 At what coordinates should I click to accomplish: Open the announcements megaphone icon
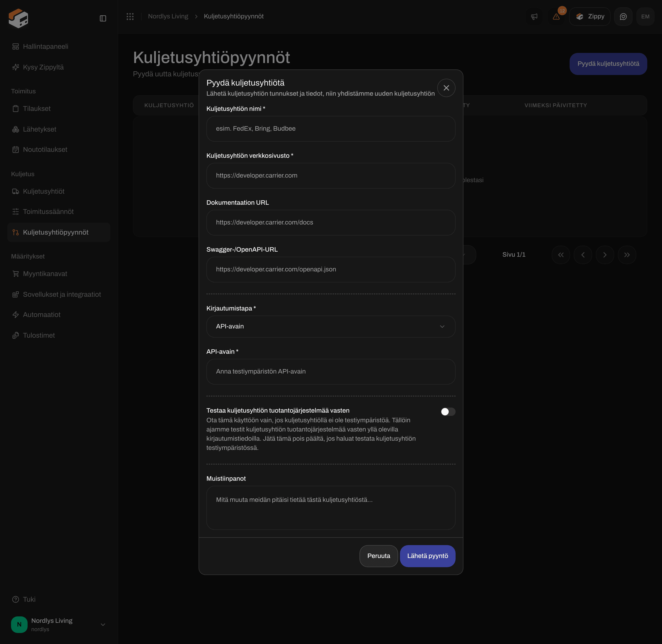click(x=534, y=17)
